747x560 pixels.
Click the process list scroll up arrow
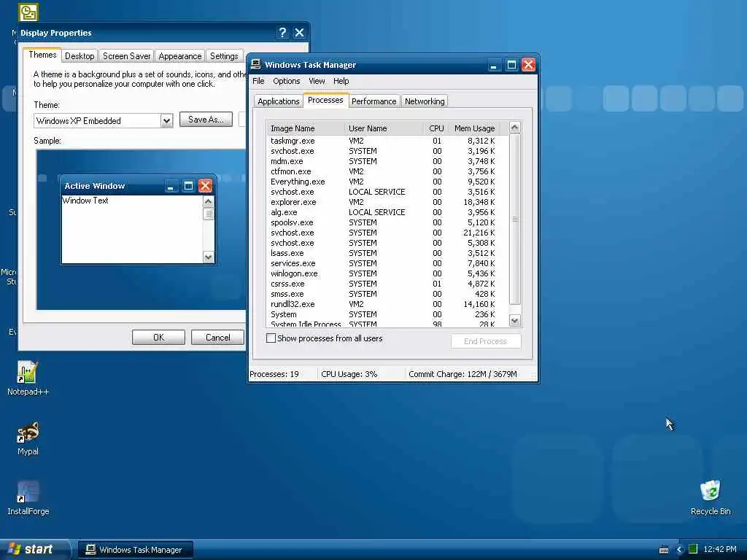pos(514,128)
